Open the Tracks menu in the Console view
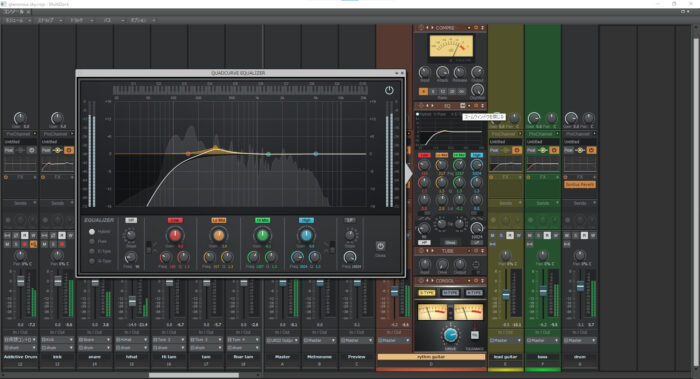The height and width of the screenshot is (379, 700). (81, 20)
